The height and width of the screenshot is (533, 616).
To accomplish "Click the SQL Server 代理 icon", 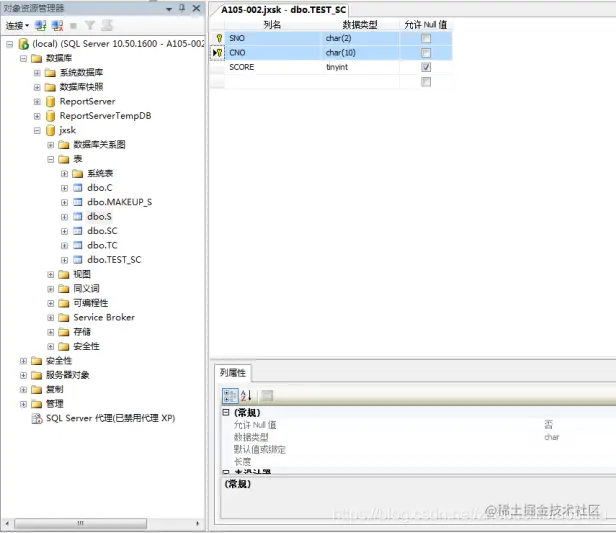I will coord(37,418).
